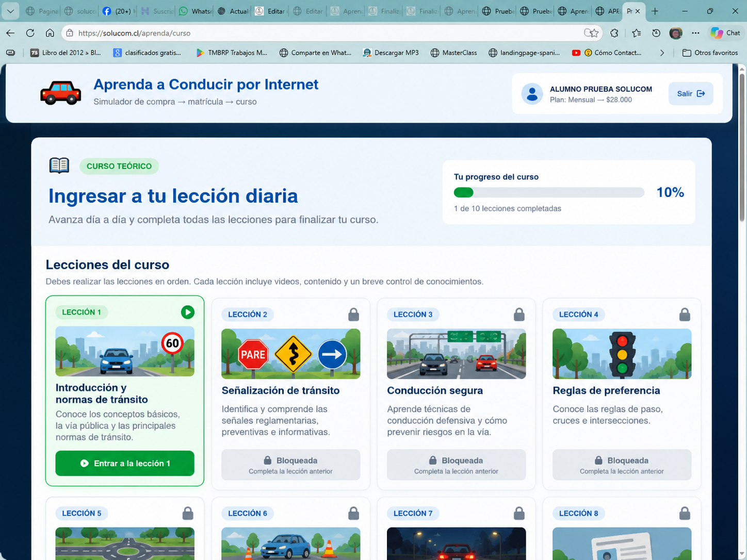747x560 pixels.
Task: Open the browser extensions puzzle icon
Action: tap(614, 33)
